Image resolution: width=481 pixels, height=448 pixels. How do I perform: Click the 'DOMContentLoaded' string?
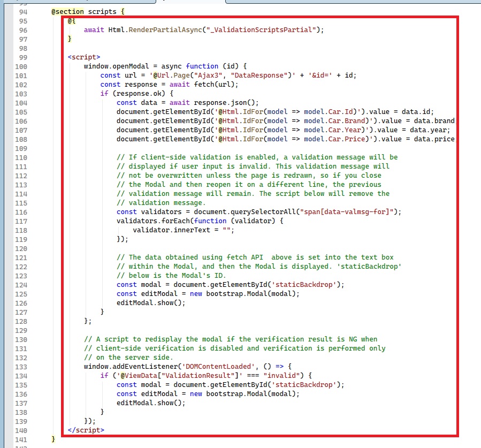pos(218,367)
